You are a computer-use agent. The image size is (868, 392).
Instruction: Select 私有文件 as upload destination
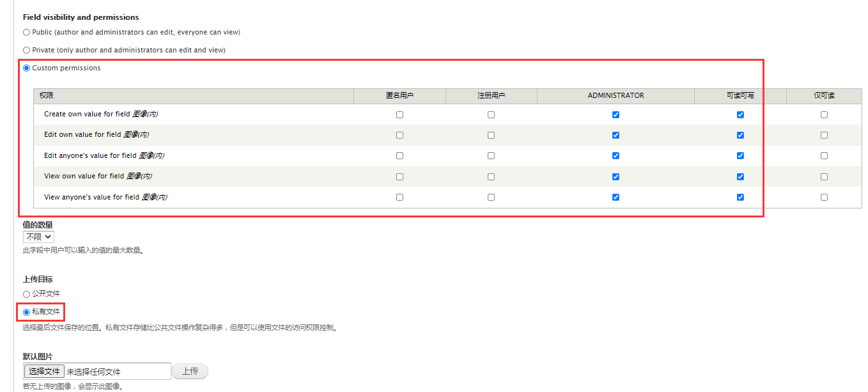(26, 312)
